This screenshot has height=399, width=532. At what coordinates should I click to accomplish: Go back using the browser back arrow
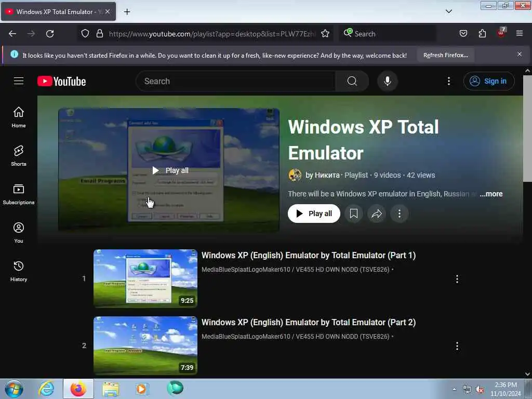(x=12, y=34)
